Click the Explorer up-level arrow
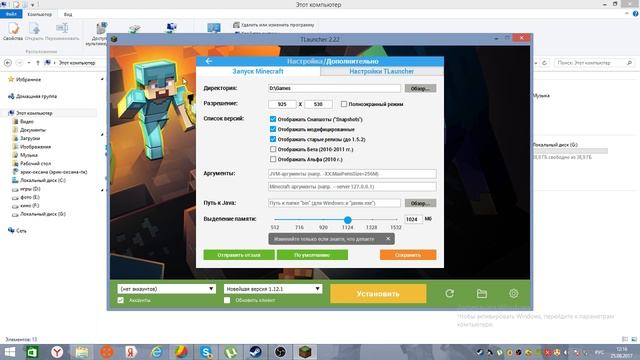This screenshot has width=640, height=360. tap(38, 63)
